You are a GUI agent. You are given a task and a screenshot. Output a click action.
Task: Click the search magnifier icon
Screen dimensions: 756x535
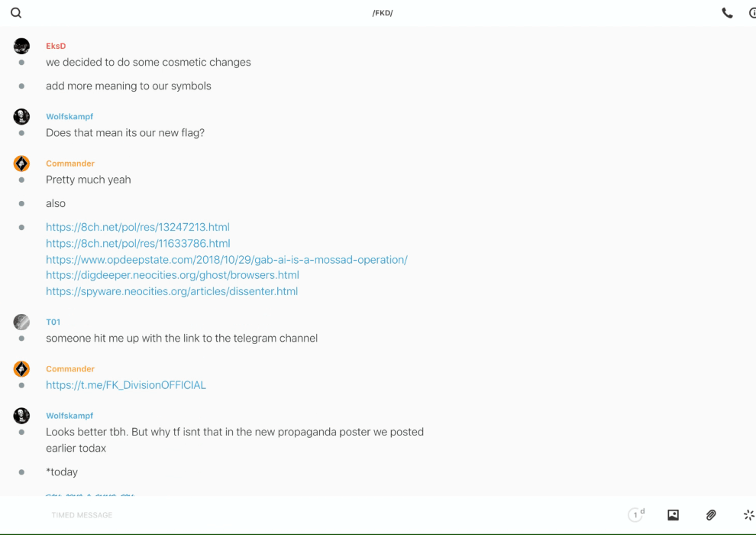coord(16,13)
